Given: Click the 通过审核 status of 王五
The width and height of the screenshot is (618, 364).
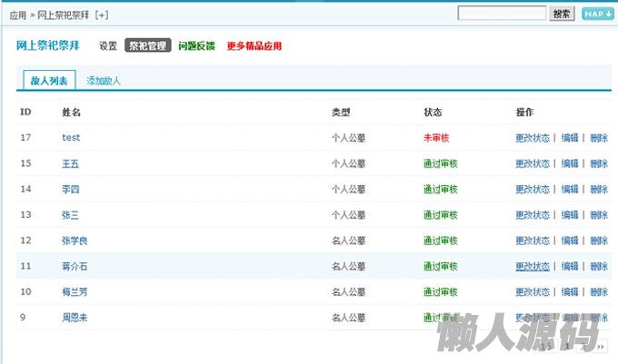Looking at the screenshot, I should (x=440, y=163).
